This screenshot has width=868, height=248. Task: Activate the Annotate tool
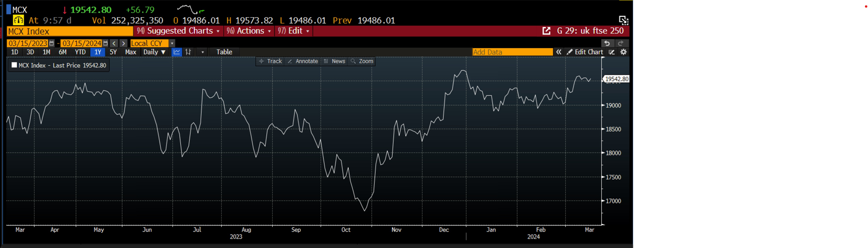click(302, 61)
